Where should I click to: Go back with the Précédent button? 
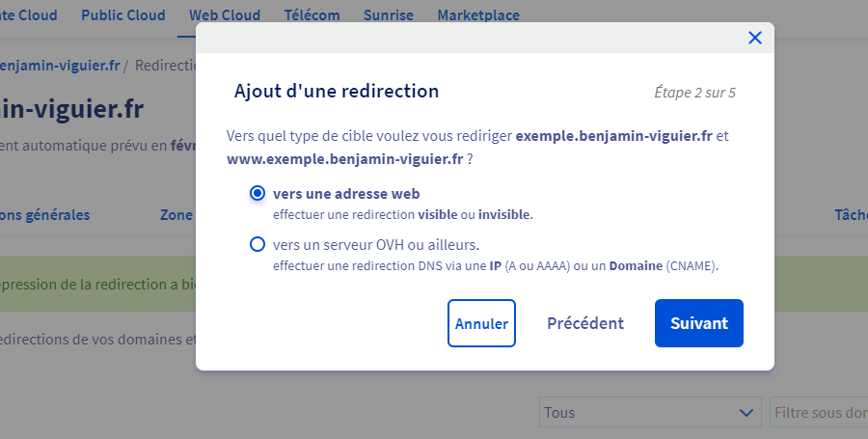tap(584, 323)
